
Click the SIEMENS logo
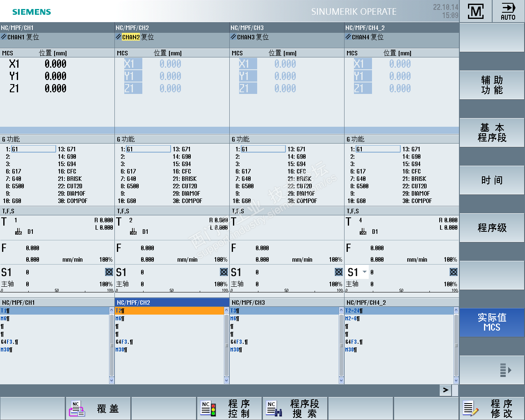[32, 12]
